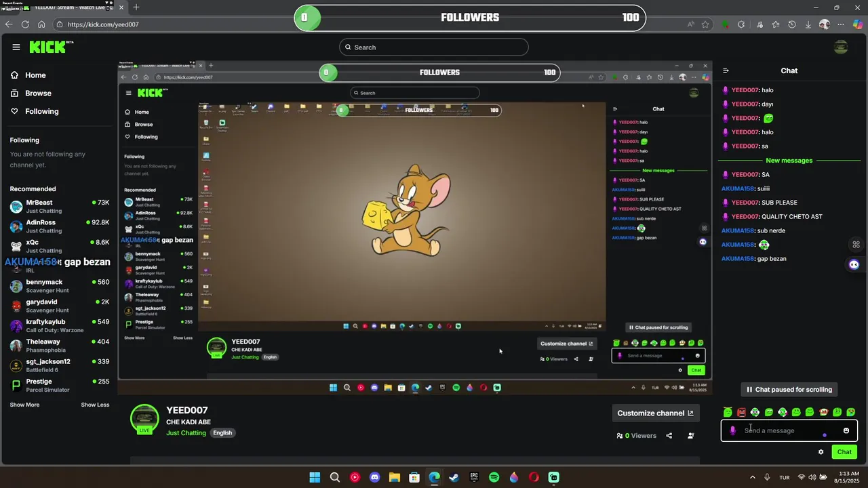Open xQc recommended channel
This screenshot has width=868, height=488.
coord(60,246)
